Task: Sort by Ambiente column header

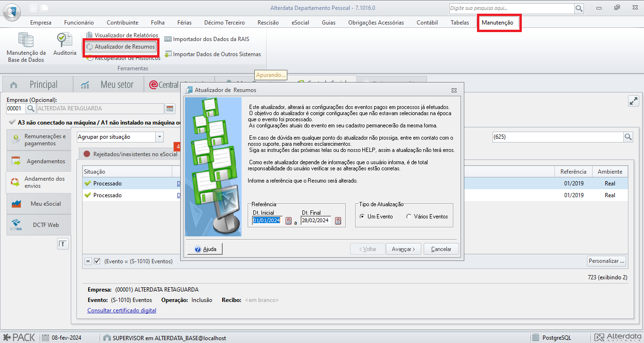Action: pyautogui.click(x=610, y=172)
